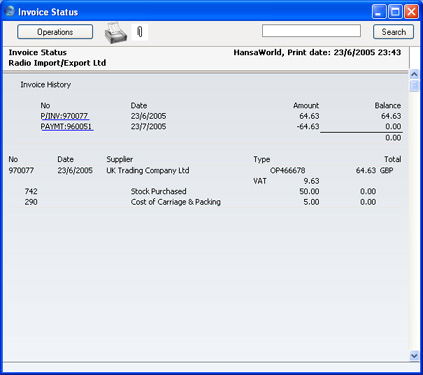Click the scrollbar up arrow
This screenshot has width=423, height=375.
pos(414,74)
